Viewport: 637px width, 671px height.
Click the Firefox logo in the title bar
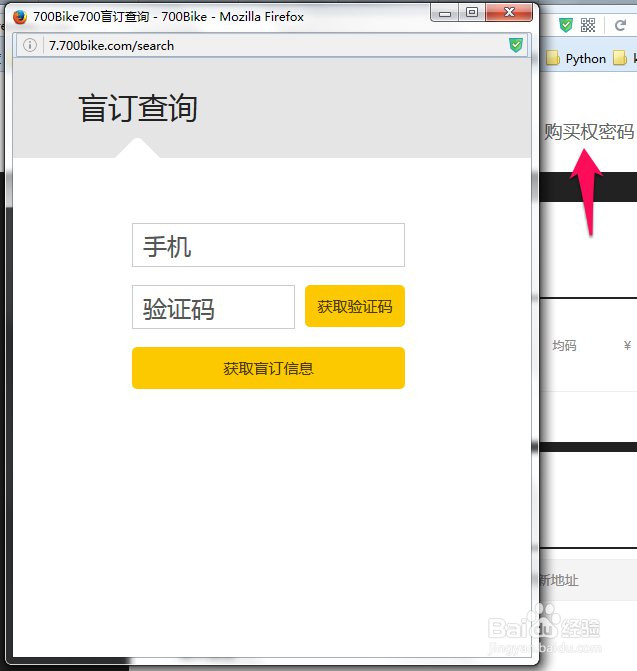[x=20, y=17]
